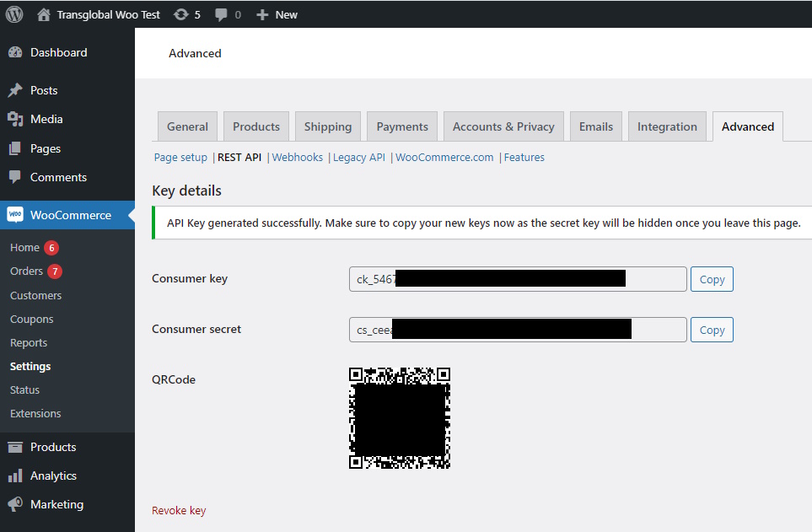Open WooCommerce Home submenu
Image resolution: width=812 pixels, height=532 pixels.
pyautogui.click(x=24, y=248)
